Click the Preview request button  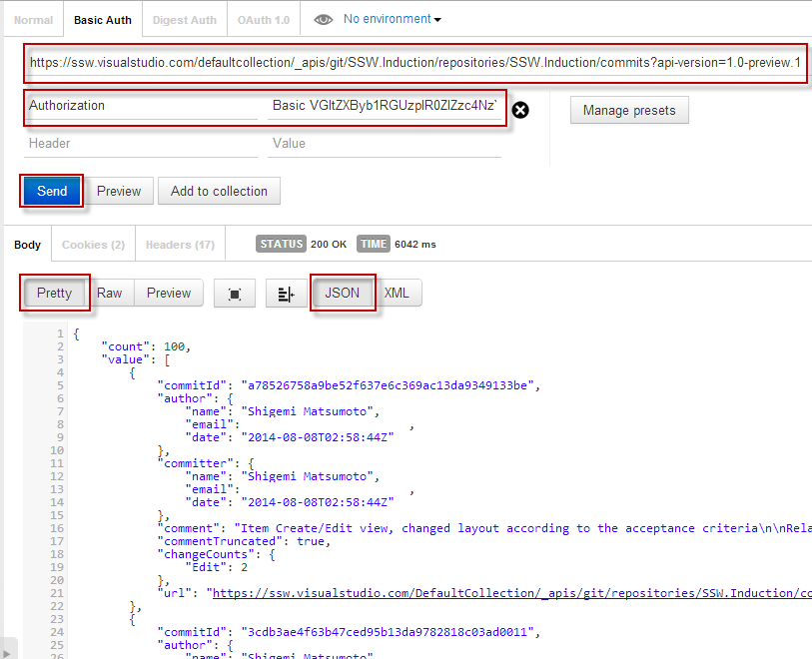[x=119, y=191]
